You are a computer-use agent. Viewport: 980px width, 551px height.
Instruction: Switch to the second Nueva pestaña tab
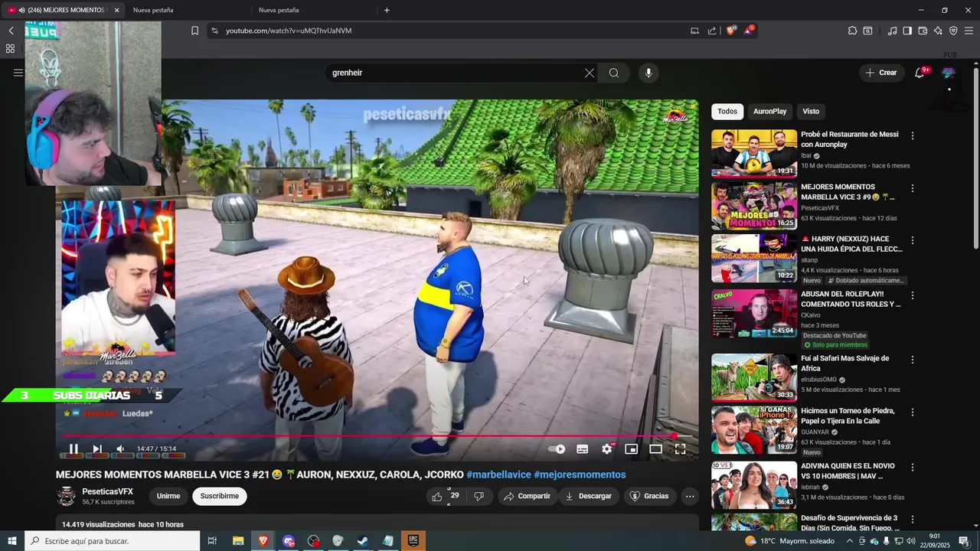[x=314, y=10]
